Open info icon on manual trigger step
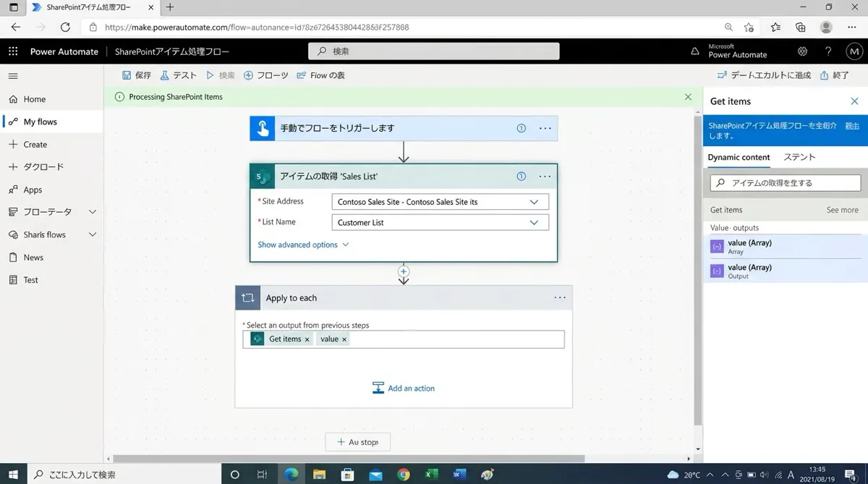Screen dimensions: 868x484 click(x=521, y=128)
